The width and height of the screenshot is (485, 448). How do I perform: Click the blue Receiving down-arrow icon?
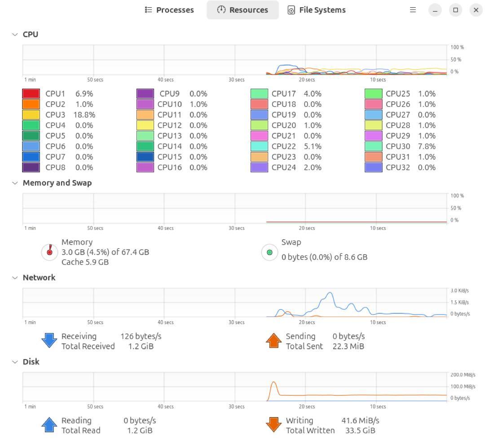(x=49, y=341)
